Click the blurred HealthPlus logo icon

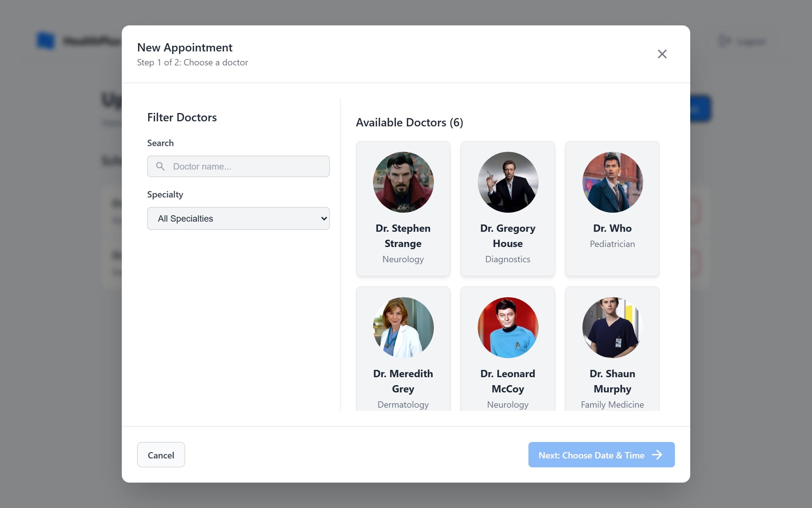coord(45,40)
